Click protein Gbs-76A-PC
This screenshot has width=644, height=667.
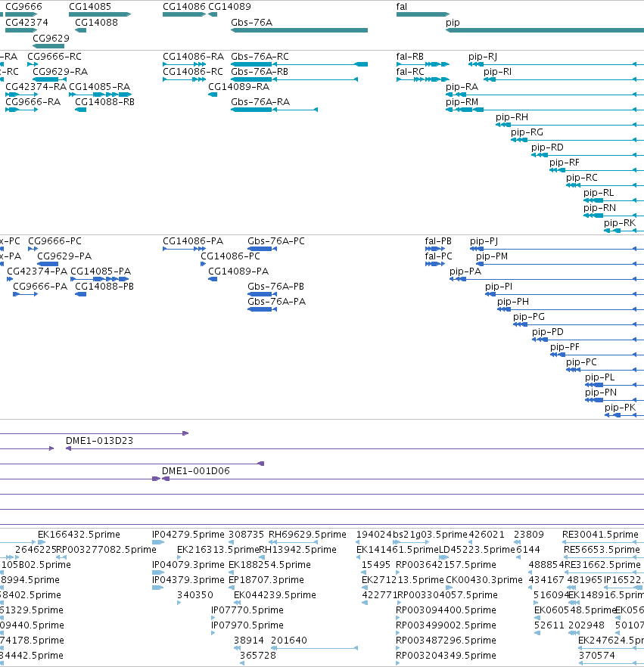tap(275, 241)
